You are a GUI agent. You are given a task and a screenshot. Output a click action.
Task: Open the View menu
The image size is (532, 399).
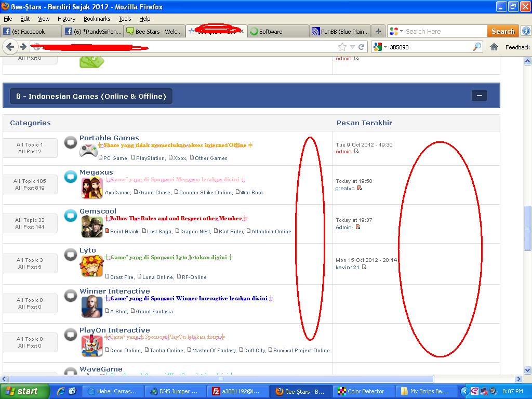click(x=44, y=19)
